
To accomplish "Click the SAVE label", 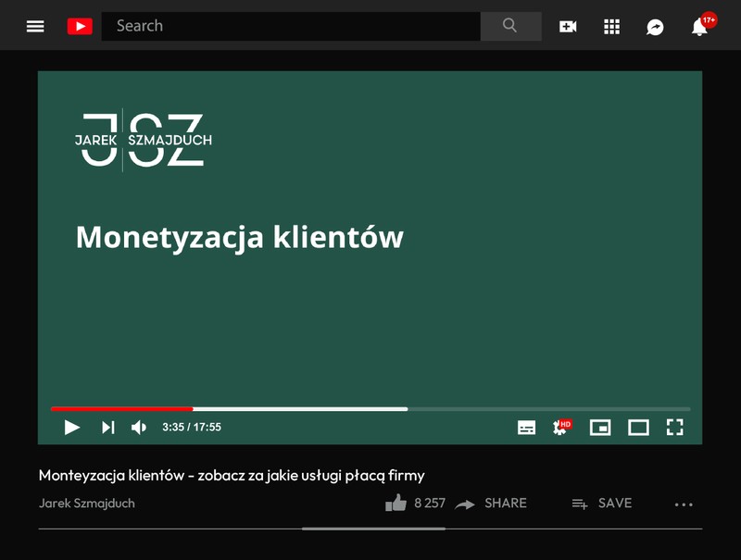I will pos(615,504).
